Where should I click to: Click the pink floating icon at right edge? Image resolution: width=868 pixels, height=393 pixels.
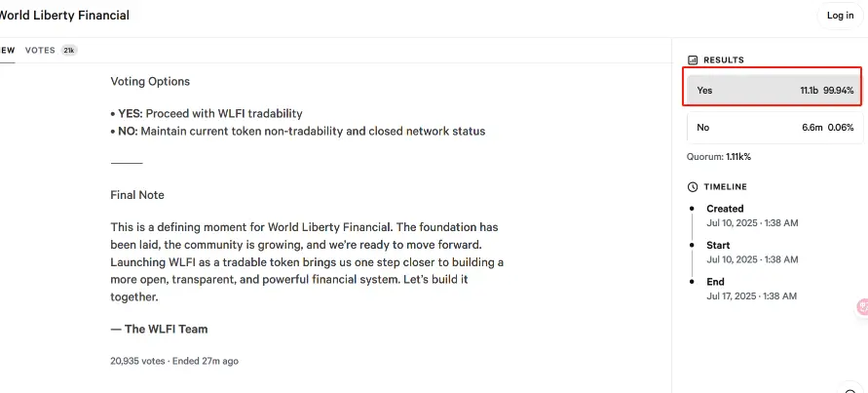[x=862, y=307]
